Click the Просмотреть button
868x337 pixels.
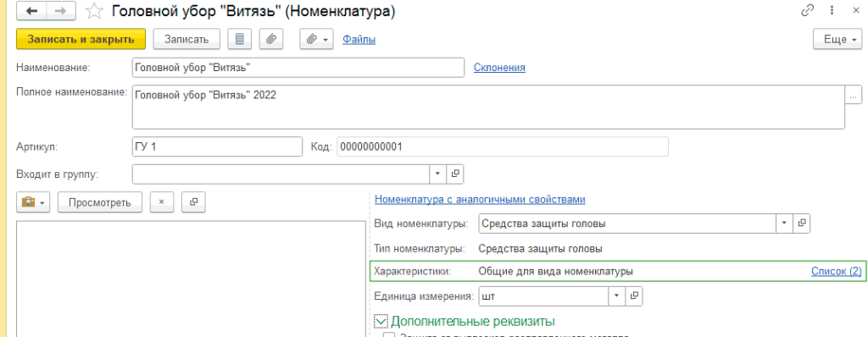pos(100,202)
